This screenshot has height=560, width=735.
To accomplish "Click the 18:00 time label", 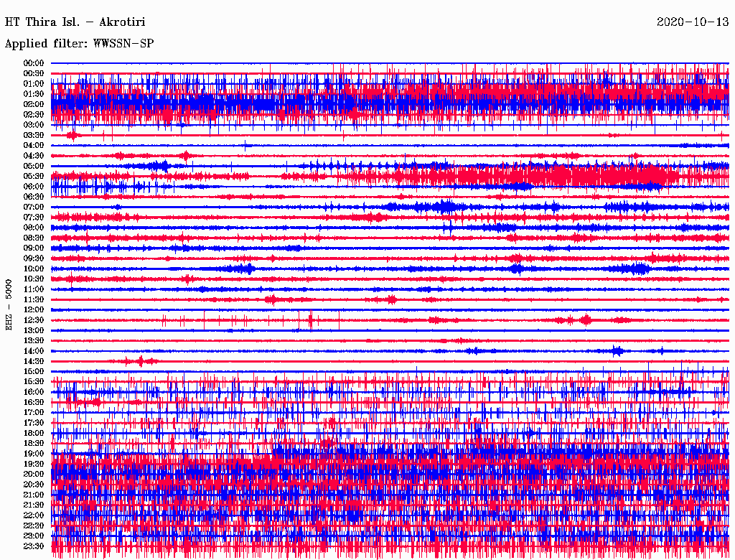I will (x=34, y=434).
